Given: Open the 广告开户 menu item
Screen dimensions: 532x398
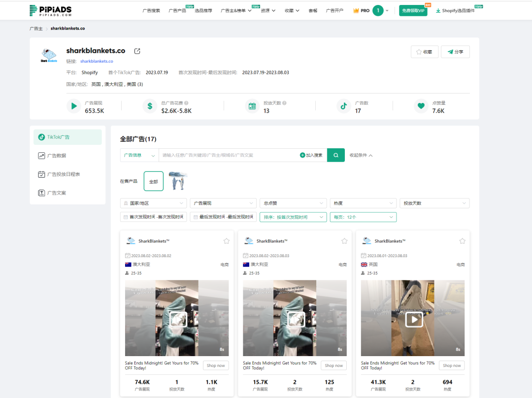Looking at the screenshot, I should click(334, 10).
